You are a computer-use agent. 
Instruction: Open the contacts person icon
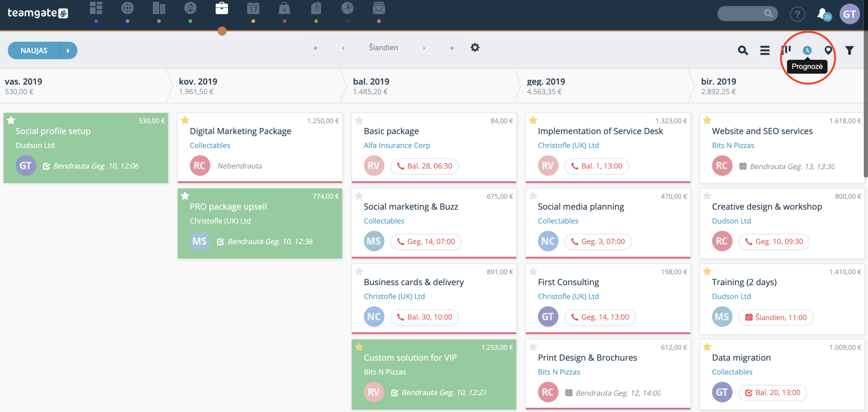tap(190, 8)
